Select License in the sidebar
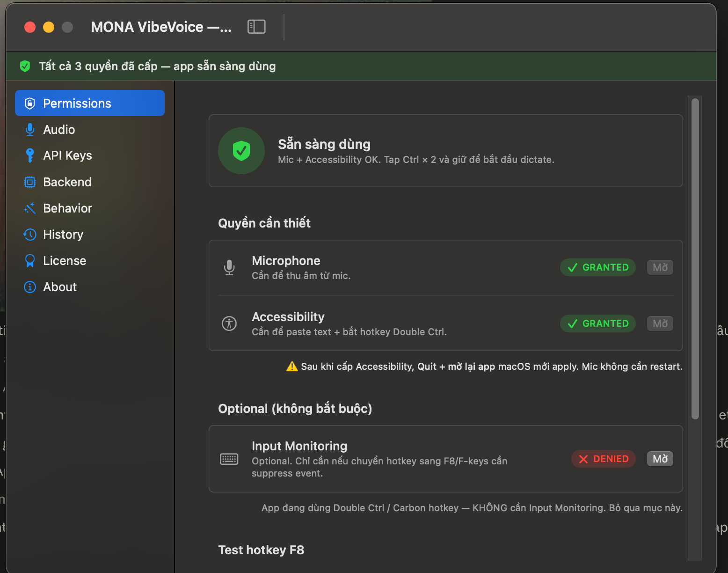Image resolution: width=728 pixels, height=573 pixels. (90, 260)
